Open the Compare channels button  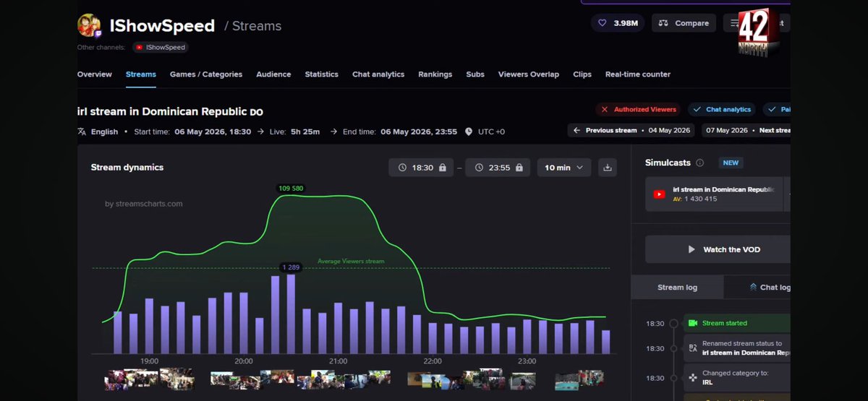684,23
